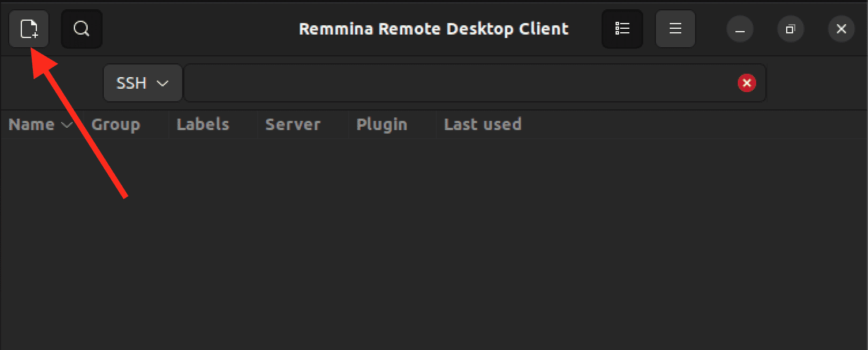This screenshot has height=350, width=868.
Task: Click the Remmina Remote Desktop Client title
Action: click(433, 29)
